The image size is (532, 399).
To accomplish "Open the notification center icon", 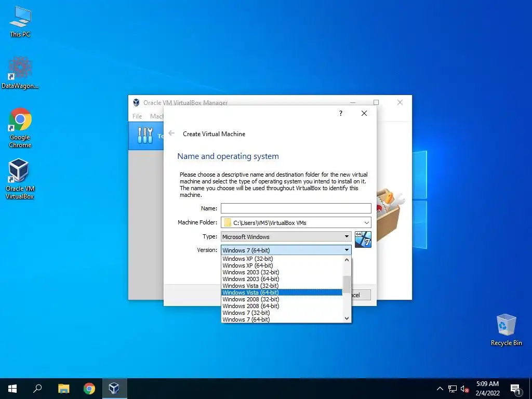I will 515,389.
